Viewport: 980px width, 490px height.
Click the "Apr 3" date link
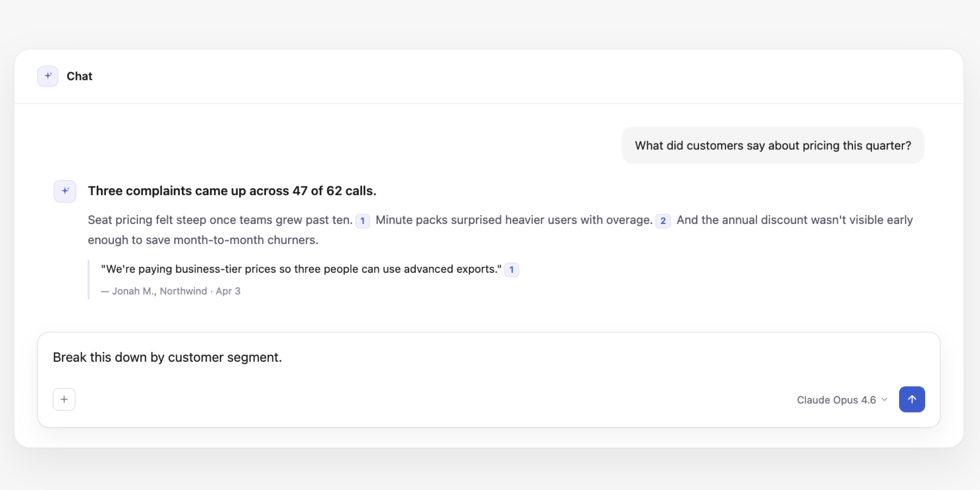click(x=228, y=291)
